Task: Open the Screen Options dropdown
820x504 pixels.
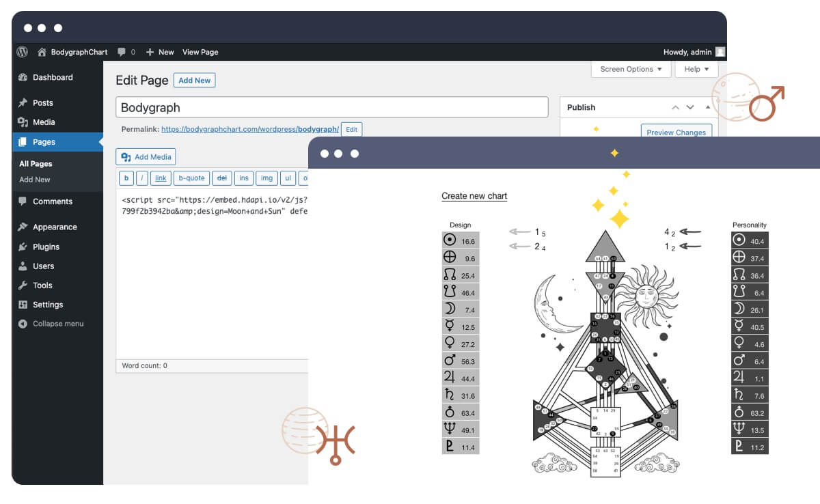Action: tap(629, 69)
